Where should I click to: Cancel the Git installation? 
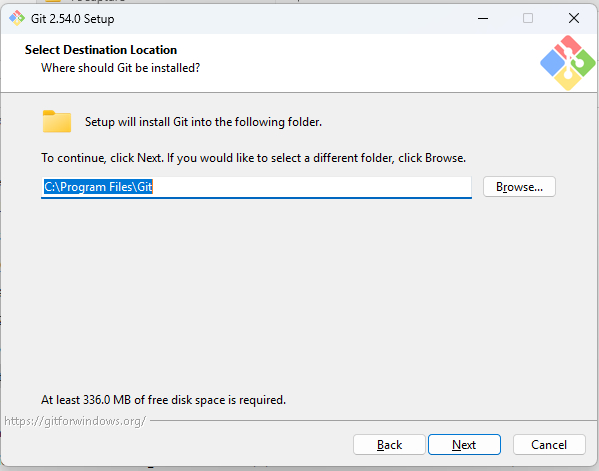click(x=549, y=445)
